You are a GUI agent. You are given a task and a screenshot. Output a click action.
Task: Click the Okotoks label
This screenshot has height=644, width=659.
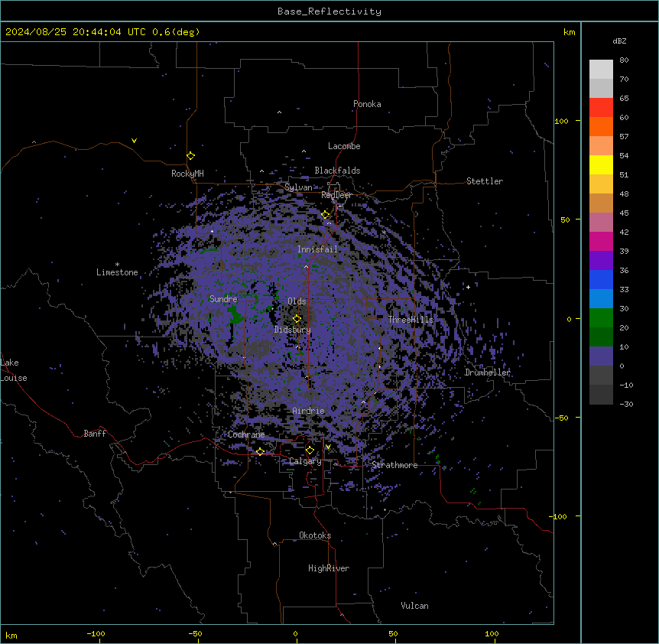pos(315,535)
